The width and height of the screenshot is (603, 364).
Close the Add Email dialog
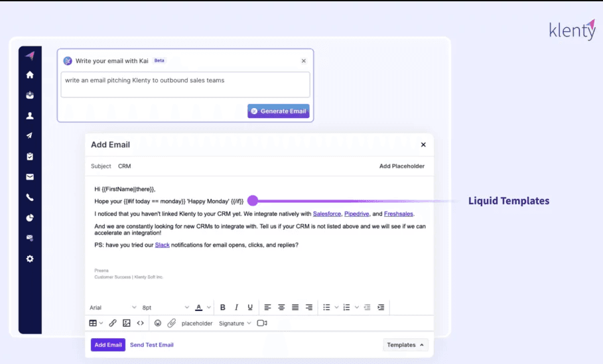(x=423, y=145)
